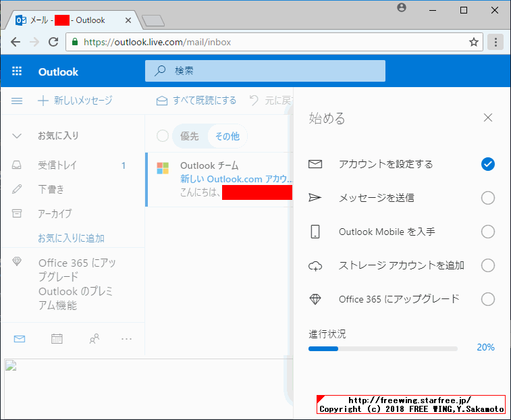Toggle select-all messages circle
The width and height of the screenshot is (511, 420).
click(x=162, y=136)
